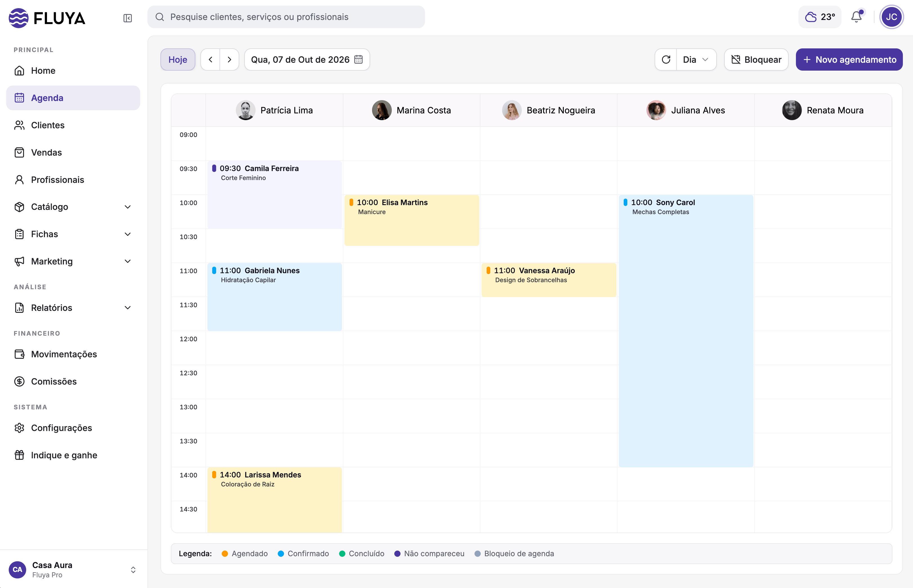Click Renata Moura avatar
Screen dimensions: 913x588
[x=792, y=110]
